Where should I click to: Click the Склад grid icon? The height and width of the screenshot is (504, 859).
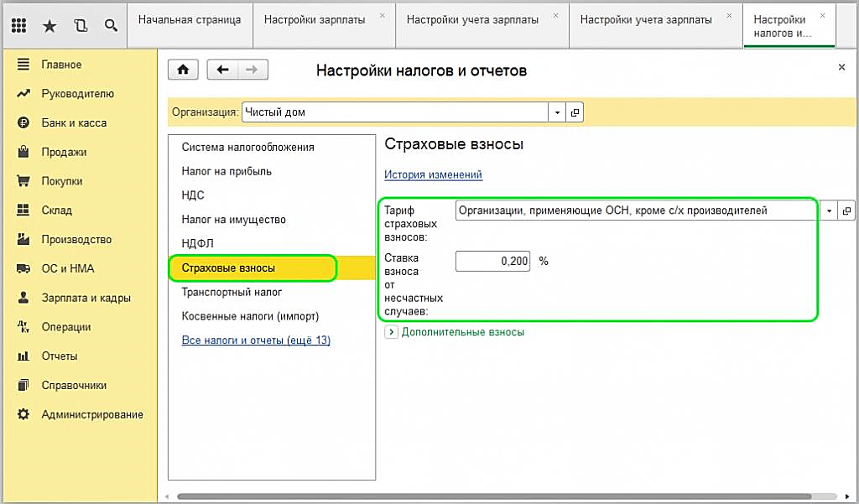(x=23, y=210)
